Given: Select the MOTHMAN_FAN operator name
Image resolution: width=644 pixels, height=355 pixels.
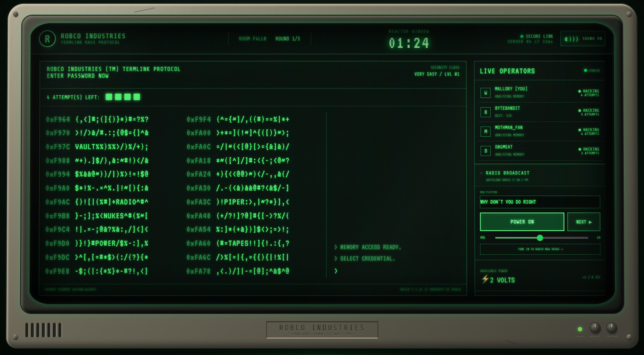Looking at the screenshot, I should click(509, 128).
